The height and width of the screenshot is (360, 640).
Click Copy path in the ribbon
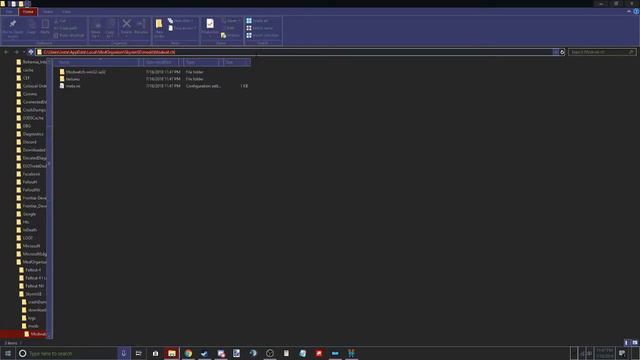(65, 28)
